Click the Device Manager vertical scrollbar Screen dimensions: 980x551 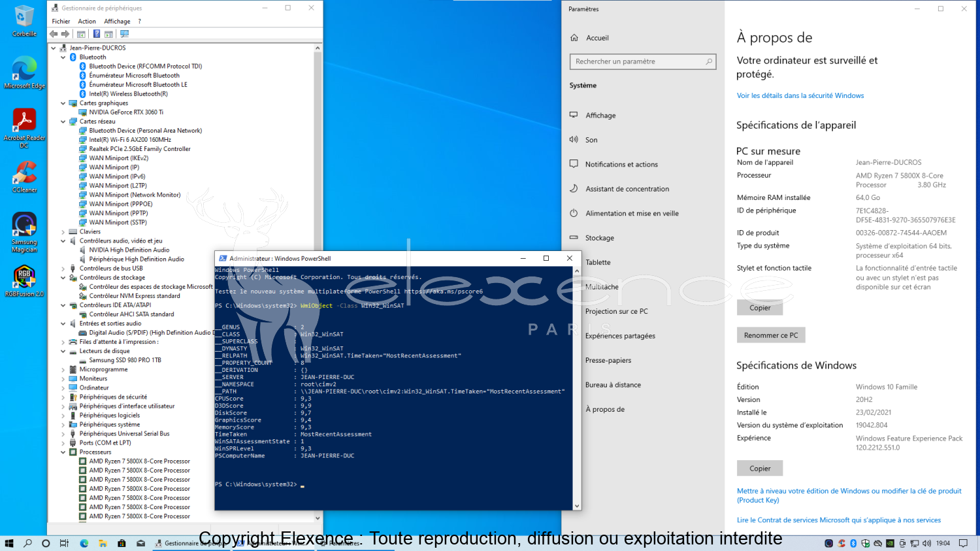318,282
